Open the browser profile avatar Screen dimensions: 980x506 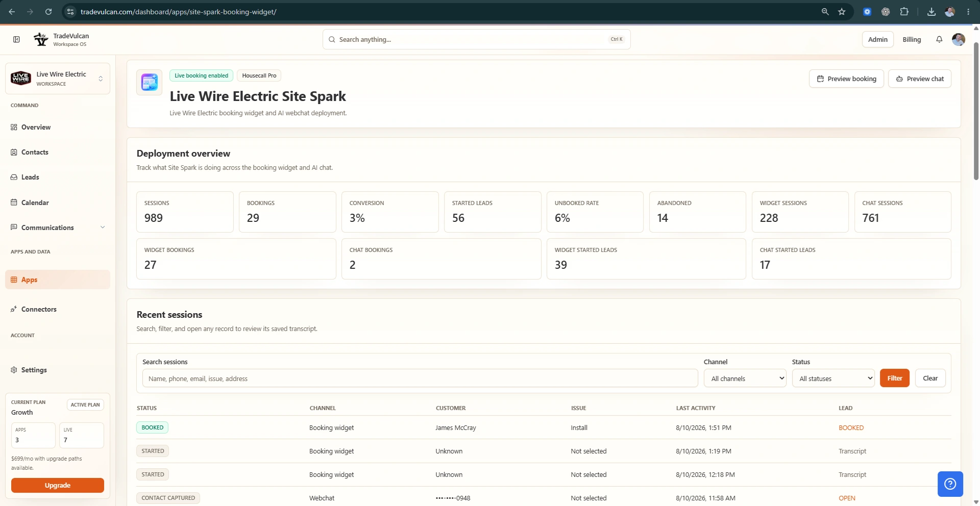tap(950, 12)
